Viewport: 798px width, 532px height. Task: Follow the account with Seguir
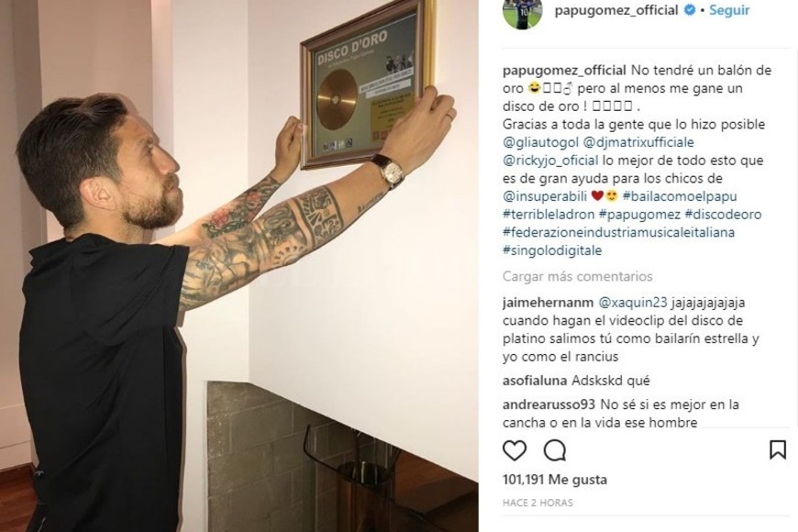(729, 10)
